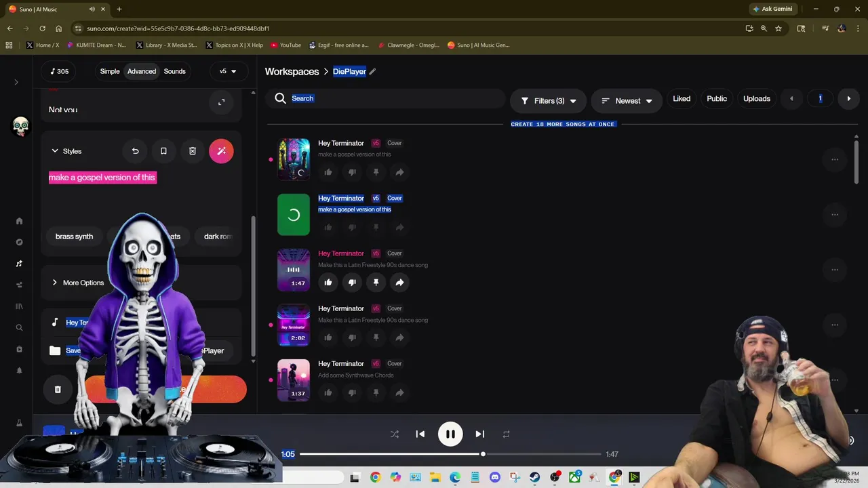Image resolution: width=868 pixels, height=488 pixels.
Task: Click Ask Gemini button
Action: 772,9
